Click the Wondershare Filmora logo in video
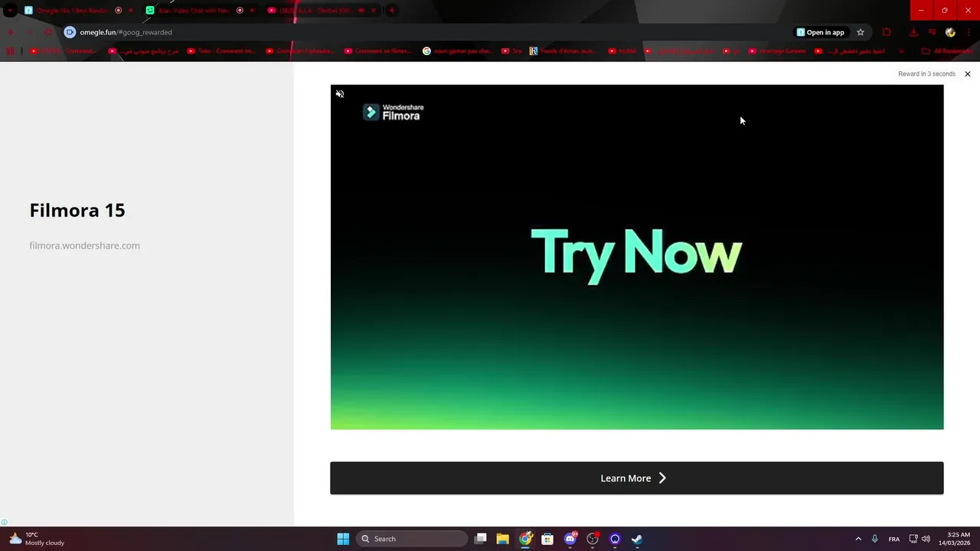The image size is (980, 551). click(393, 112)
